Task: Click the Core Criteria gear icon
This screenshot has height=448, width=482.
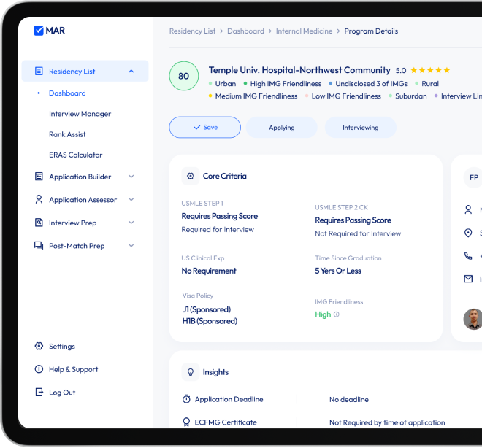Action: click(191, 176)
